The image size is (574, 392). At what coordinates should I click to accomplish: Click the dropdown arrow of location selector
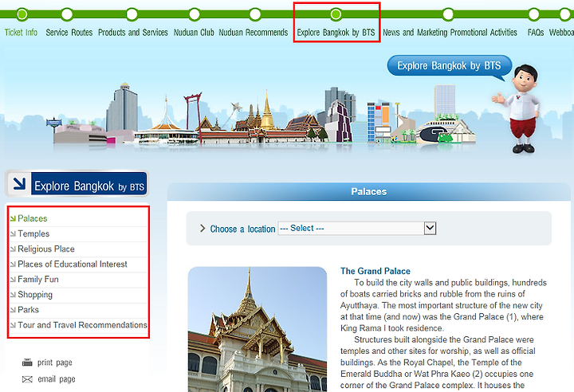(x=430, y=228)
